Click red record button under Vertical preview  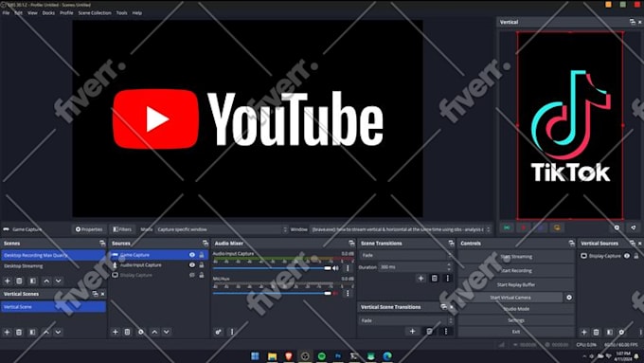pyautogui.click(x=524, y=227)
